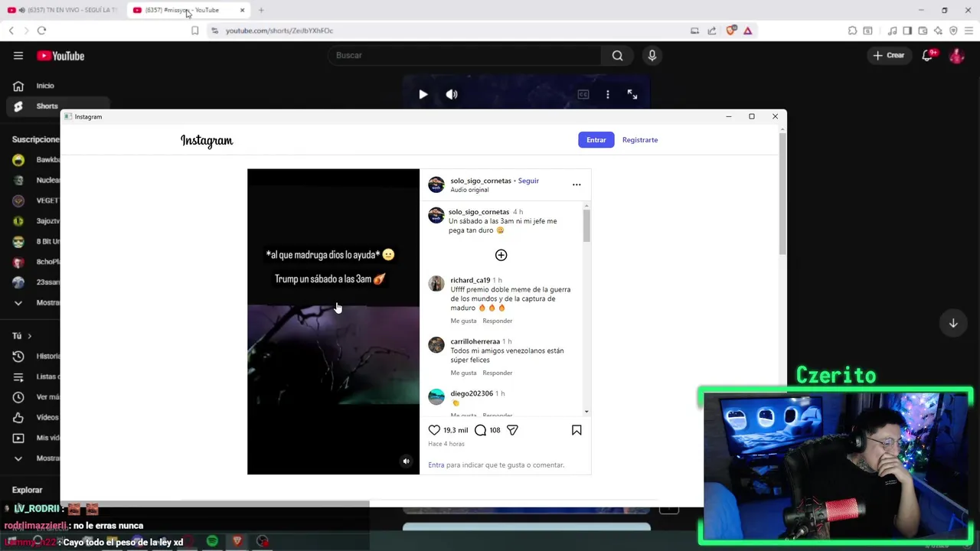Image resolution: width=980 pixels, height=551 pixels.
Task: Bookmark the page in the address bar
Action: pyautogui.click(x=194, y=31)
